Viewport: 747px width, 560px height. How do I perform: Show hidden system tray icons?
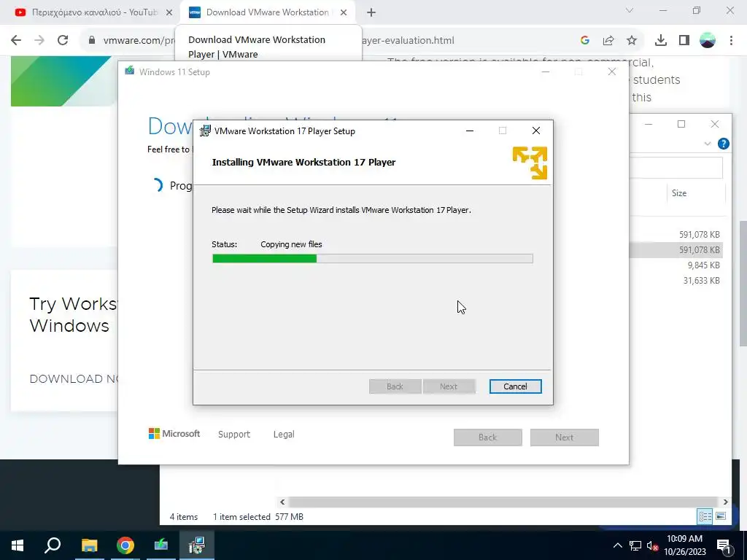(617, 545)
